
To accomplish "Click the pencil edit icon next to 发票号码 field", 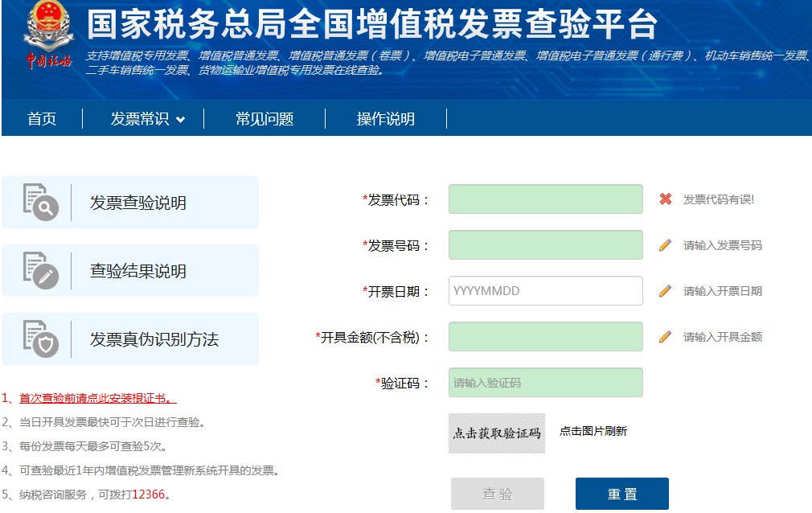I will pos(666,244).
